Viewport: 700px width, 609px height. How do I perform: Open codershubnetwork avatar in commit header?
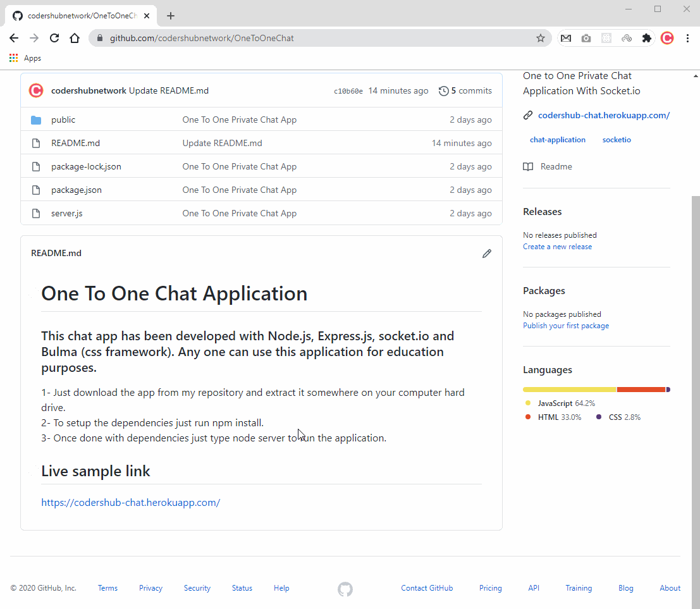(36, 90)
